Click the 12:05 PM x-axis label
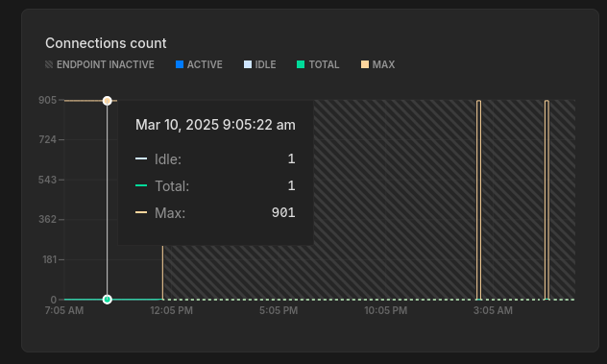 (172, 310)
